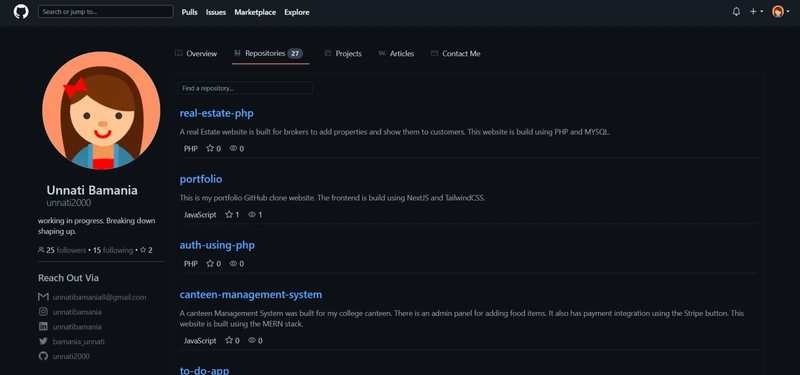Open the GitHub logo home icon
The image size is (800, 375).
click(21, 12)
